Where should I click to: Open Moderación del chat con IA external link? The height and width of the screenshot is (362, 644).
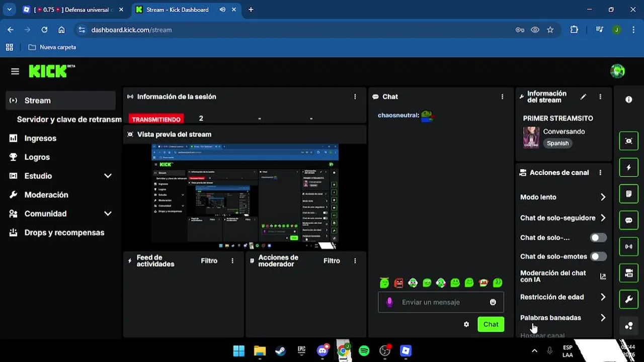click(603, 276)
